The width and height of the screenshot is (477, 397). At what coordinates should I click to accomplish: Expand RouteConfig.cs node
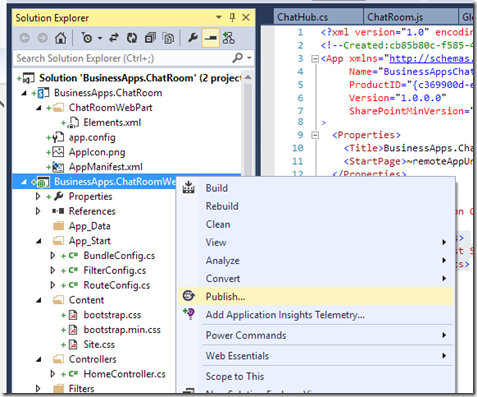(x=53, y=285)
